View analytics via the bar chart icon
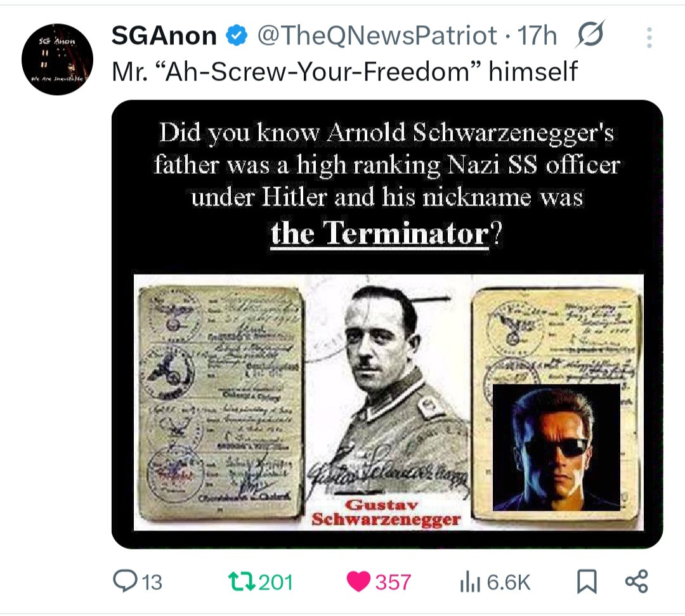The image size is (685, 616). coord(470,583)
